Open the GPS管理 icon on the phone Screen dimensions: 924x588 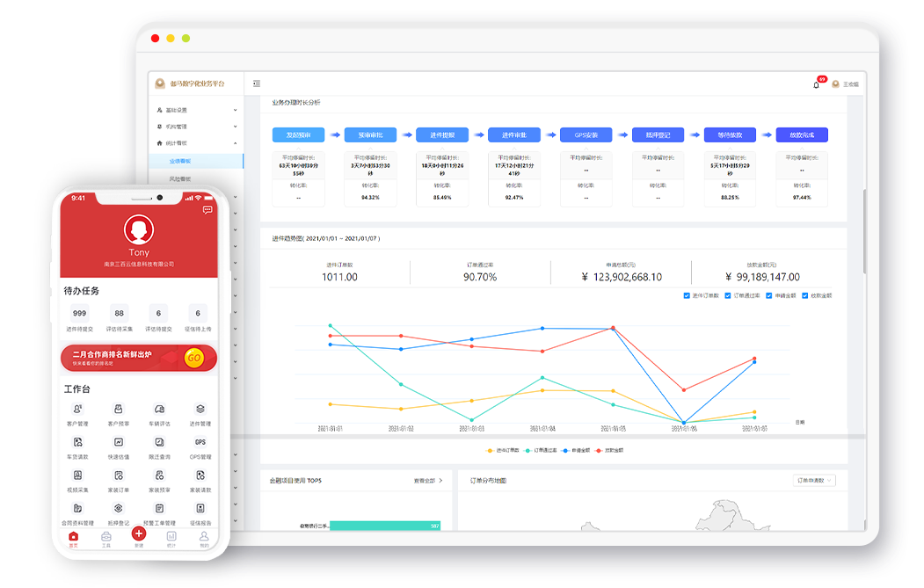tap(200, 443)
